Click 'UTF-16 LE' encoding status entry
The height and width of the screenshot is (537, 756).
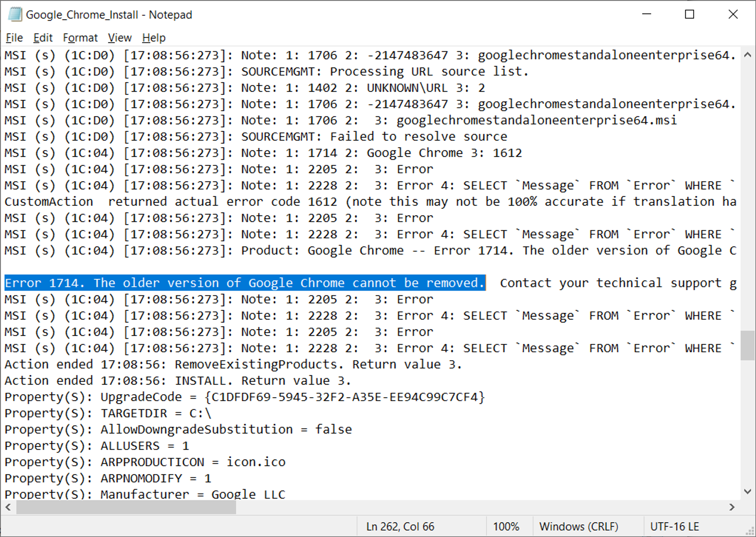[675, 526]
